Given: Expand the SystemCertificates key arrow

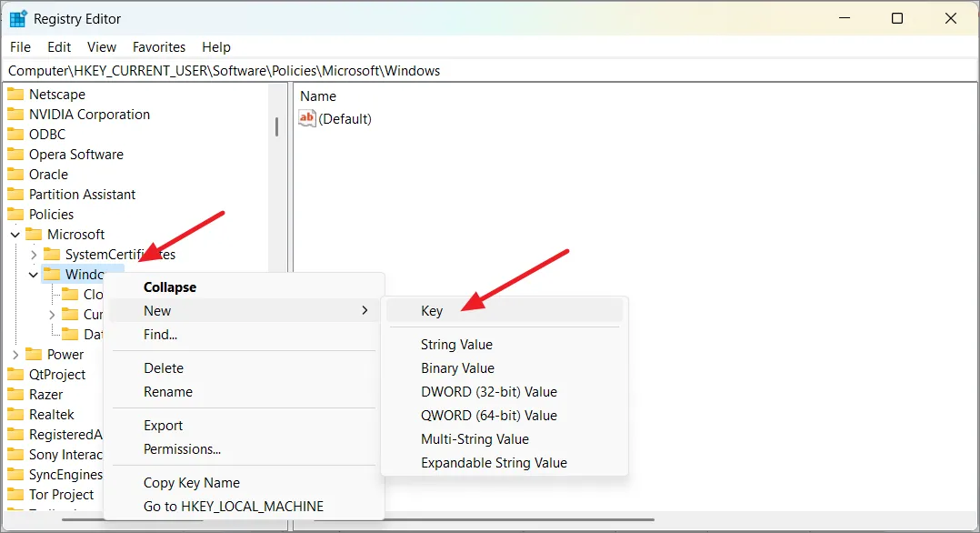Looking at the screenshot, I should [34, 255].
